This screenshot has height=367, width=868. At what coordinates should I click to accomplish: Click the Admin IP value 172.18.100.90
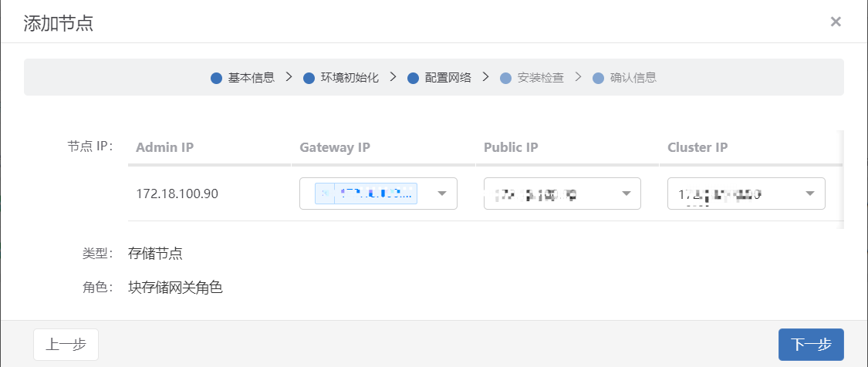pos(177,194)
